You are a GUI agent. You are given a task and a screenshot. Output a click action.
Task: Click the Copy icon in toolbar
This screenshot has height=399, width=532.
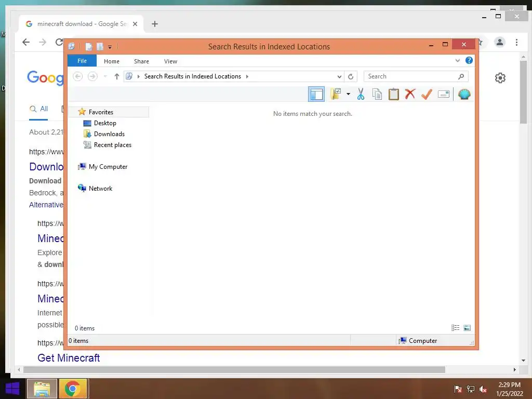point(377,94)
